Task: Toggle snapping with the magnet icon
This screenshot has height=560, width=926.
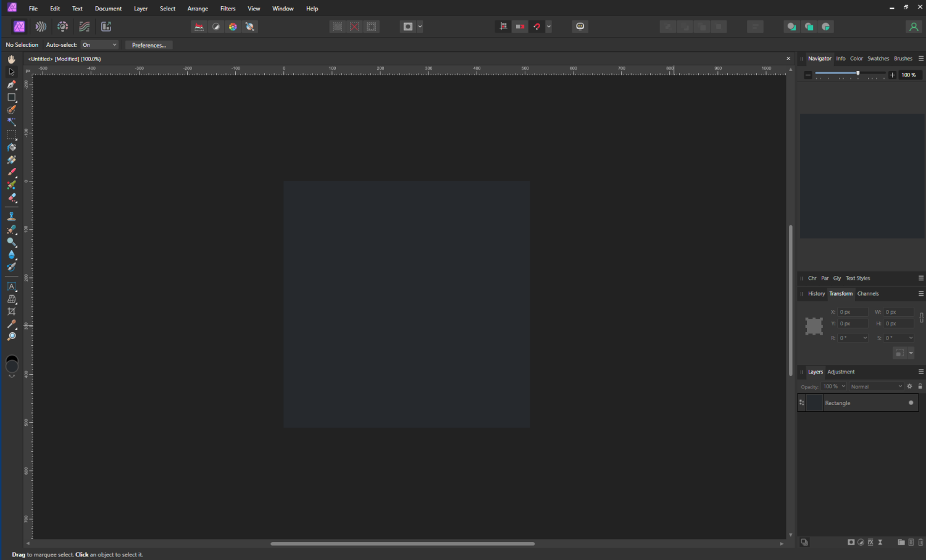Action: [536, 26]
